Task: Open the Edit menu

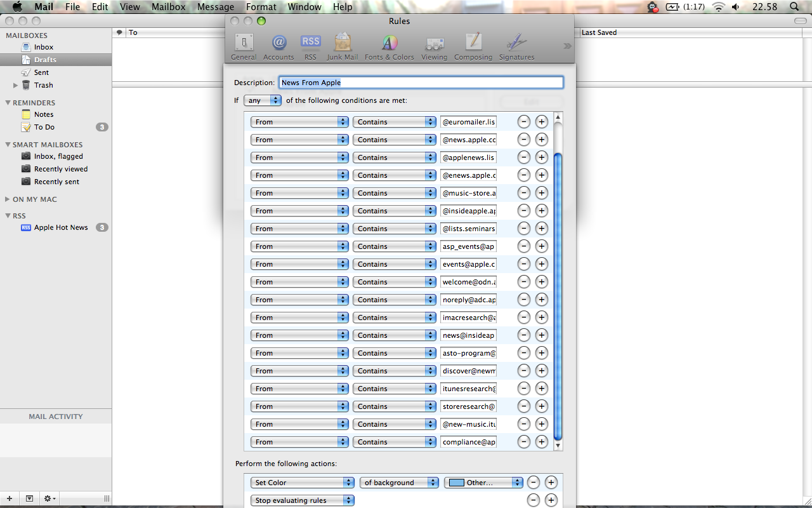Action: coord(100,7)
